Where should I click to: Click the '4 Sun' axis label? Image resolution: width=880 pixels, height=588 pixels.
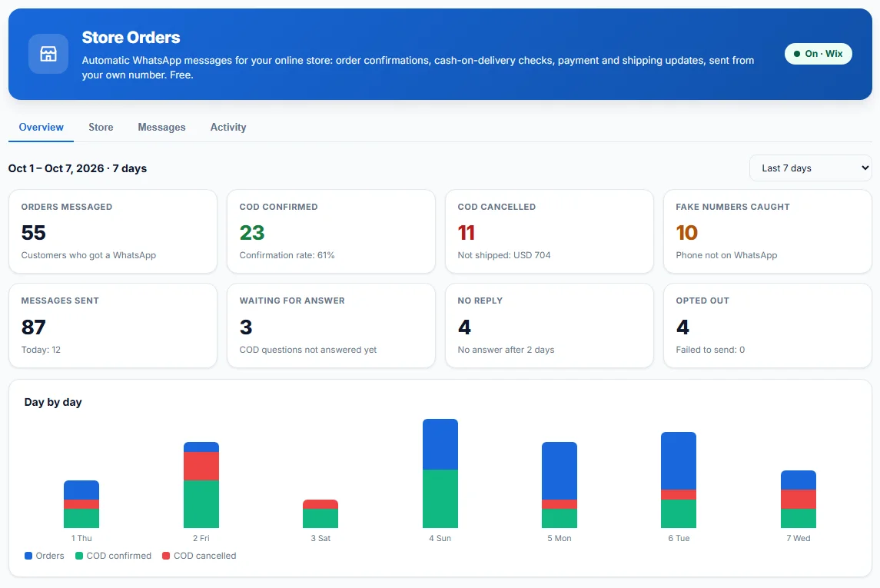(x=440, y=538)
